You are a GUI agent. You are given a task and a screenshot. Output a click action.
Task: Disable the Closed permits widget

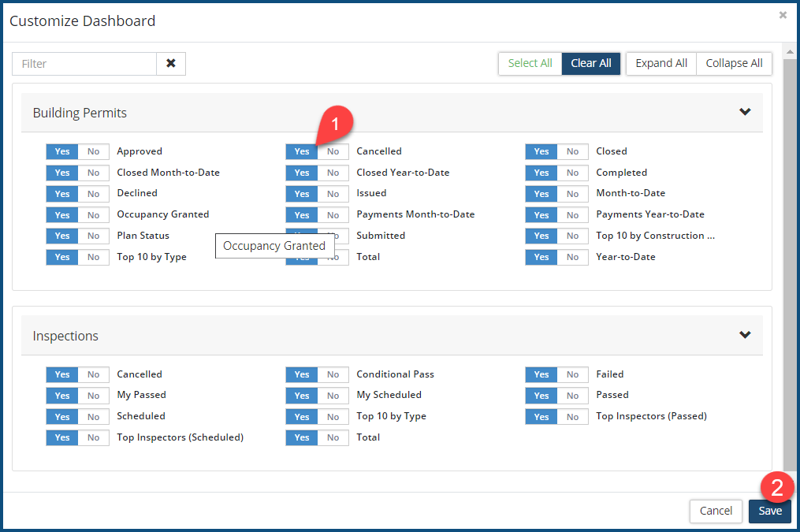(x=573, y=152)
